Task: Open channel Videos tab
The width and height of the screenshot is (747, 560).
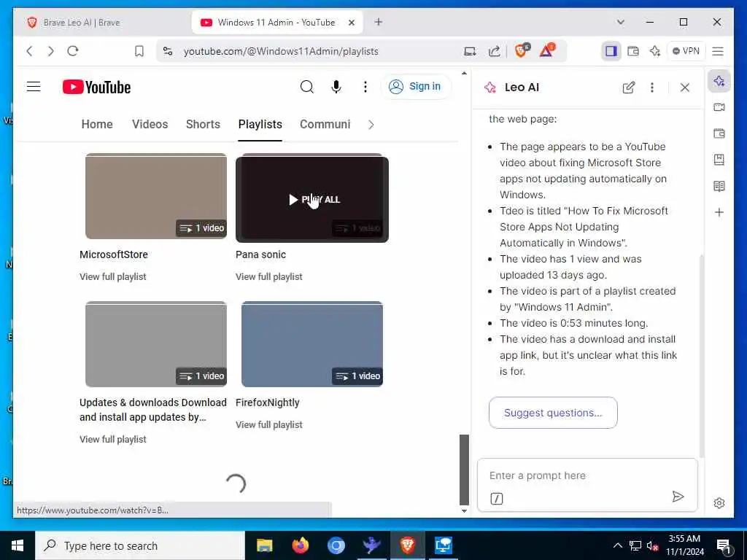Action: (x=150, y=124)
